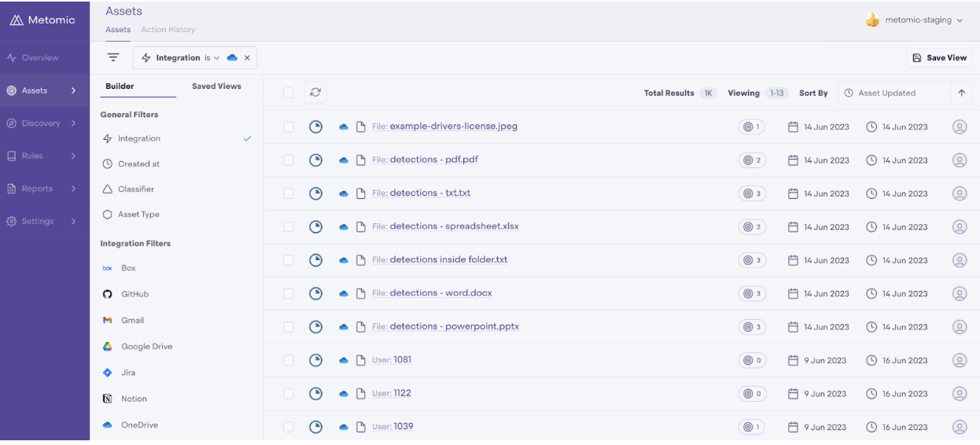Screen dimensions: 980x445
Task: Select the Builder tab
Action: (x=120, y=86)
